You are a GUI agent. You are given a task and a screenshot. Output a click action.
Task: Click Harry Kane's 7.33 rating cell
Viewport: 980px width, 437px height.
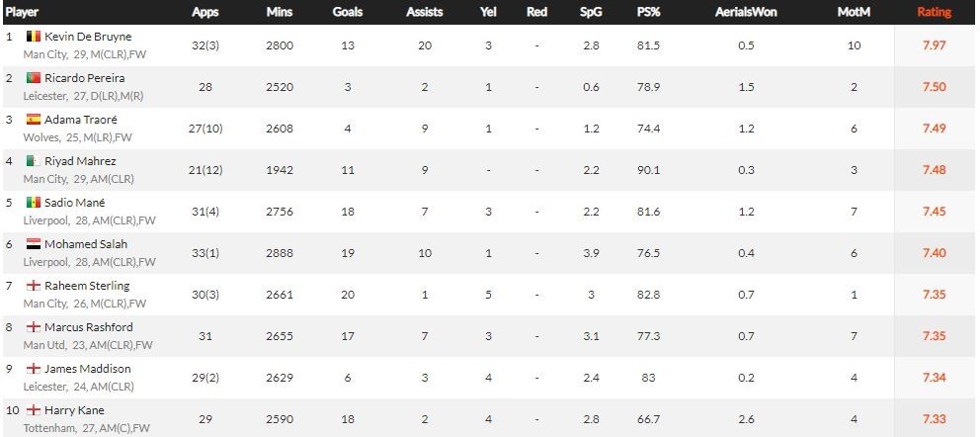tap(934, 419)
